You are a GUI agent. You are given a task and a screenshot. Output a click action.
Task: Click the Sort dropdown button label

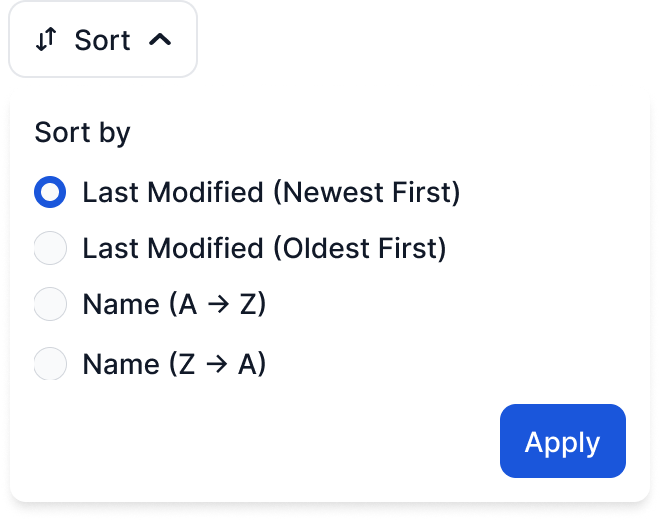click(x=103, y=39)
